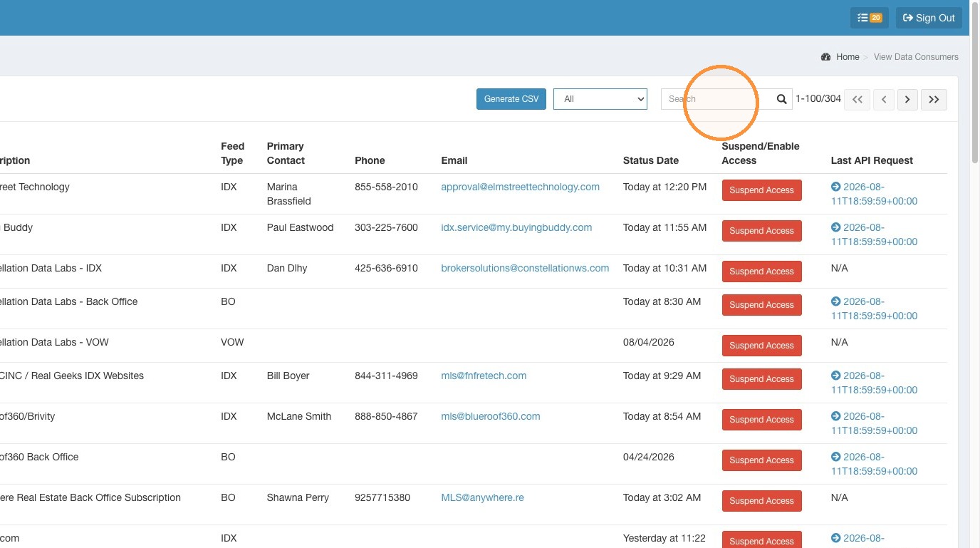Email approval@elmstreettechnology.com
This screenshot has width=980, height=548.
click(520, 187)
